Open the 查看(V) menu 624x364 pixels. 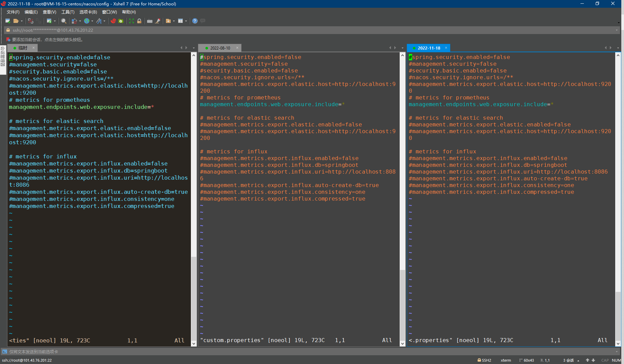49,12
